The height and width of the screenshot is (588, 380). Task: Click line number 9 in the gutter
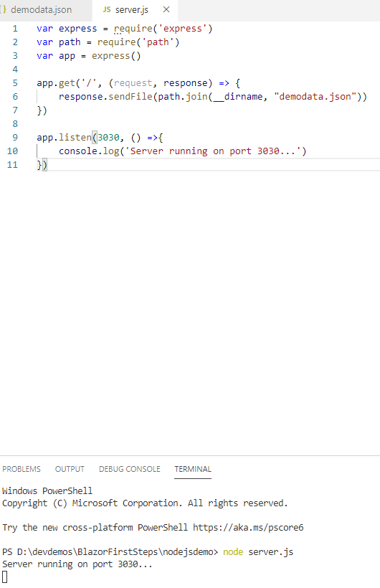click(15, 137)
